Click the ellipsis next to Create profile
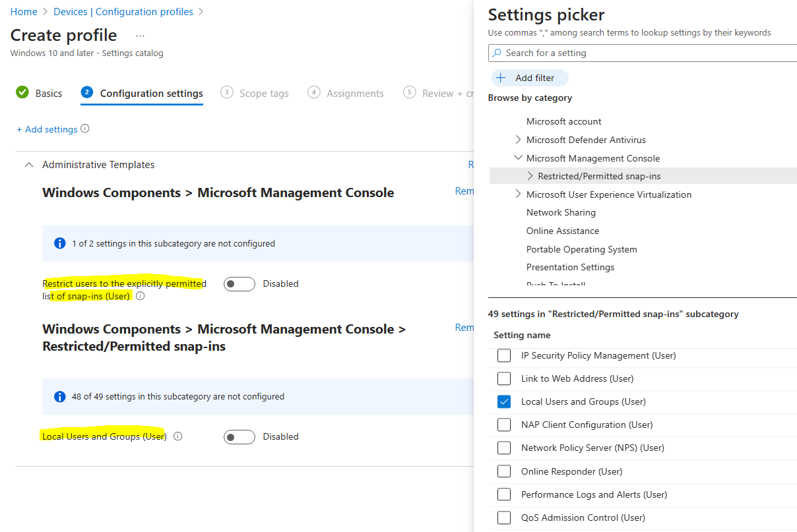The width and height of the screenshot is (797, 532). click(140, 36)
